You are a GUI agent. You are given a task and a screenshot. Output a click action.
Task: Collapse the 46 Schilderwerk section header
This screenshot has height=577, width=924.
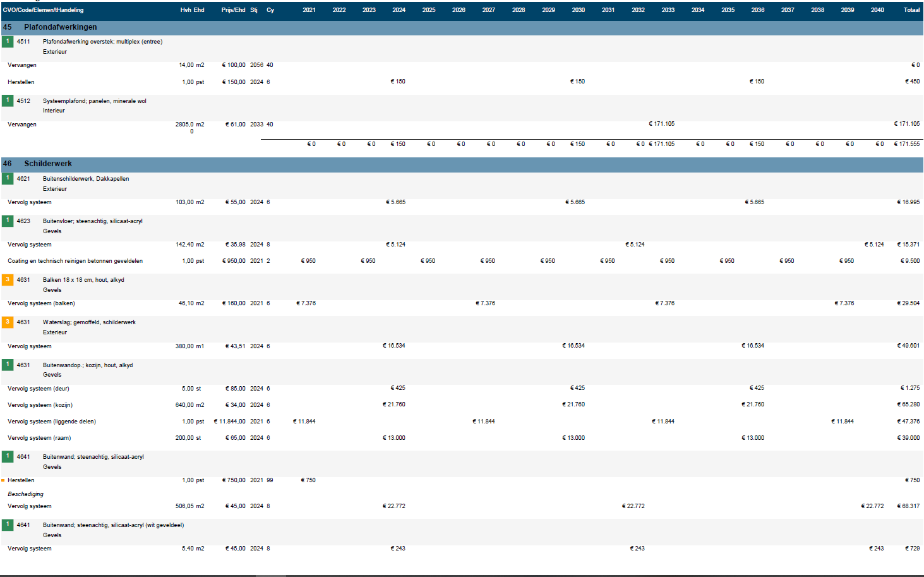47,164
